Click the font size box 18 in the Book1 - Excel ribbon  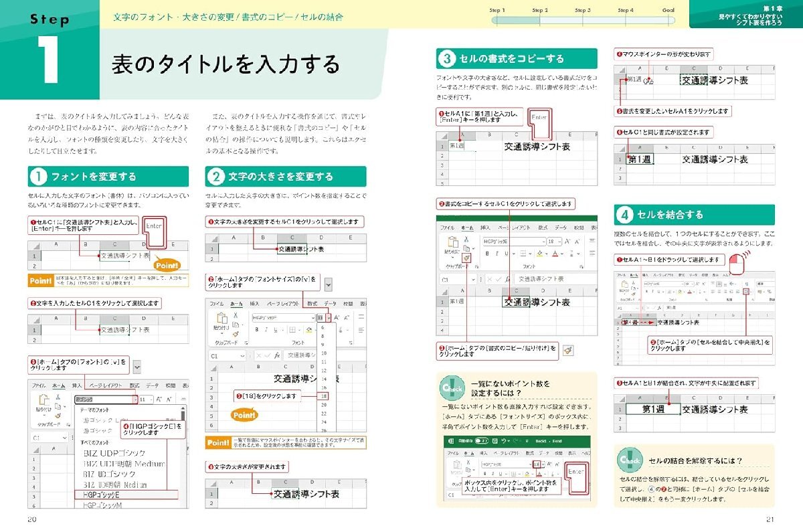pyautogui.click(x=537, y=464)
